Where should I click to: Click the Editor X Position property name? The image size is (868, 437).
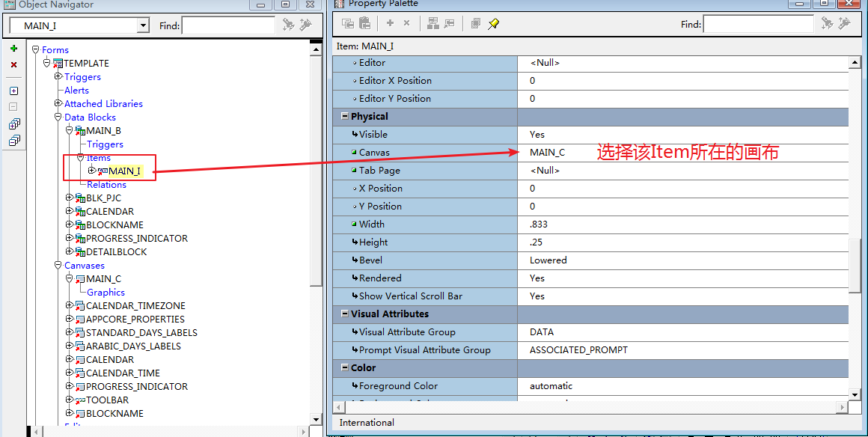point(395,81)
